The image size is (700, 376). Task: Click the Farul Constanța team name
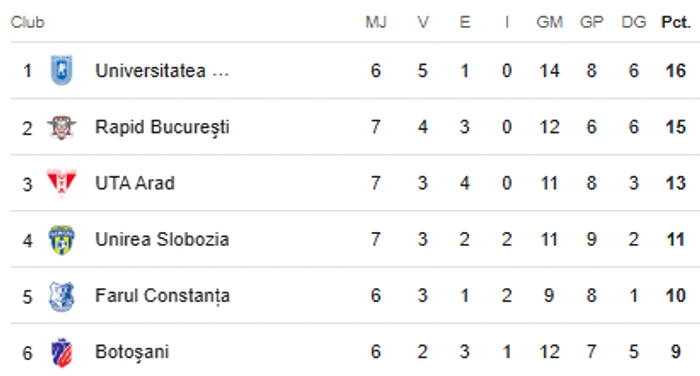tap(162, 296)
